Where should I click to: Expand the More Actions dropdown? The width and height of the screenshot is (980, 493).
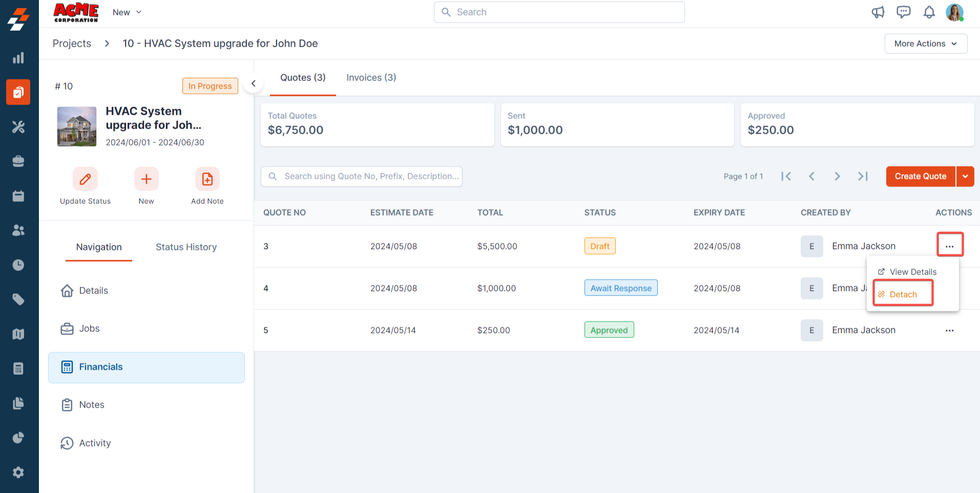point(925,44)
